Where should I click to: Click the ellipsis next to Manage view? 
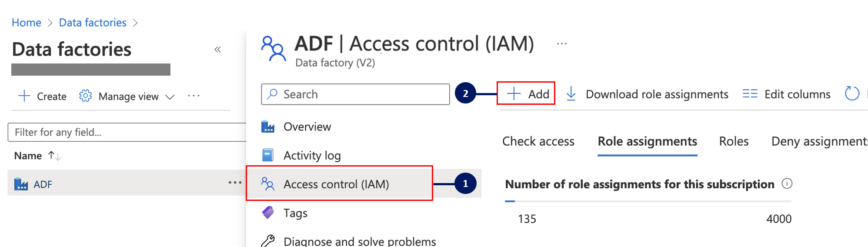coord(194,96)
